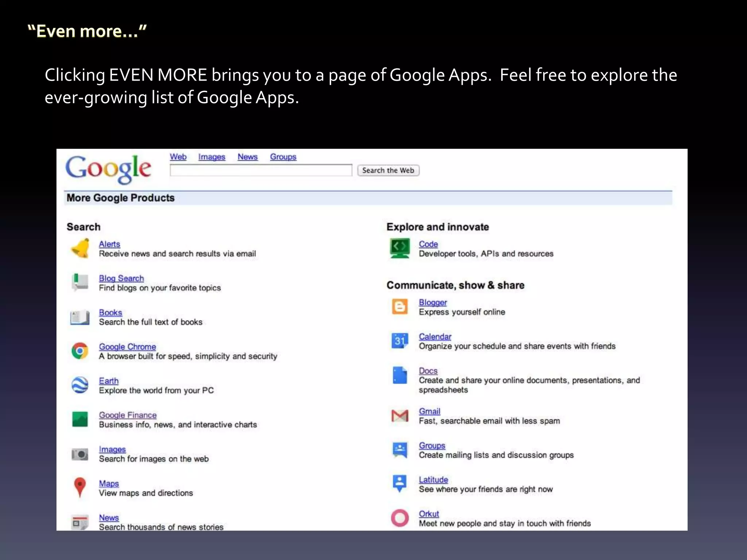Viewport: 747px width, 560px height.
Task: Open the Earth link
Action: click(x=109, y=381)
